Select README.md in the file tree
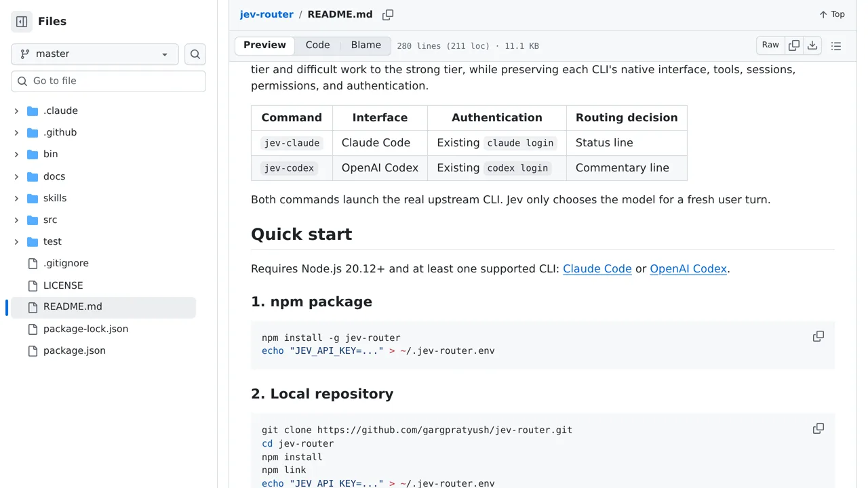Image resolution: width=868 pixels, height=488 pixels. [x=103, y=308]
